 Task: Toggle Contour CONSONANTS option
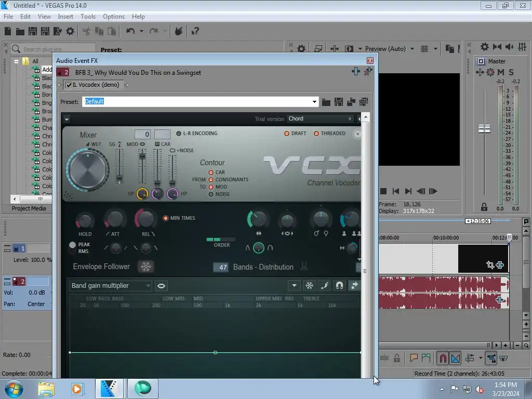pos(211,179)
